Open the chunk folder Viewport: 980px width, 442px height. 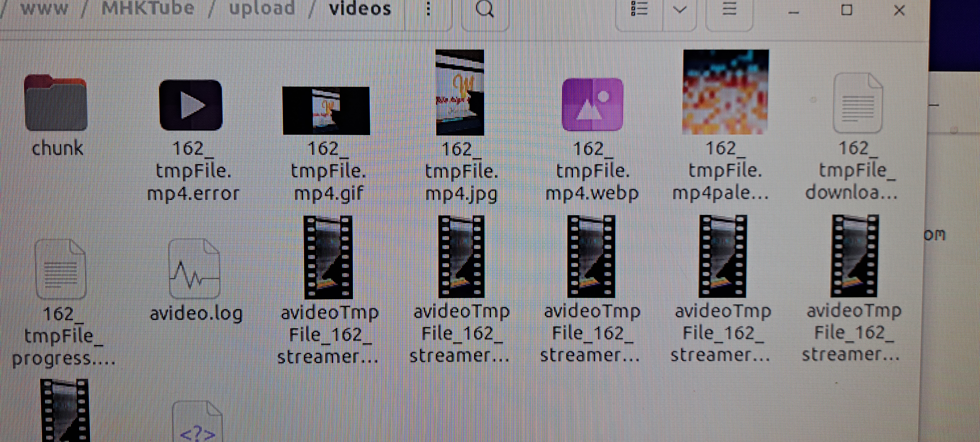point(56,103)
